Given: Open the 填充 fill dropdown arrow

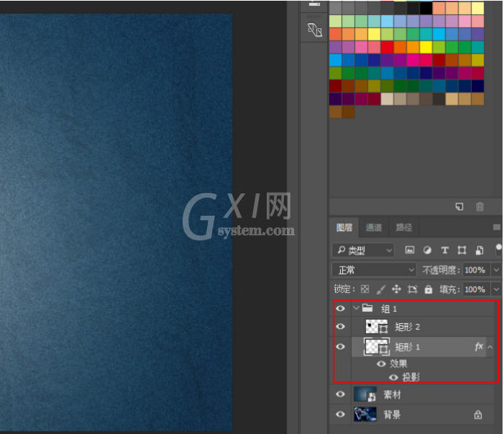Looking at the screenshot, I should tap(496, 289).
